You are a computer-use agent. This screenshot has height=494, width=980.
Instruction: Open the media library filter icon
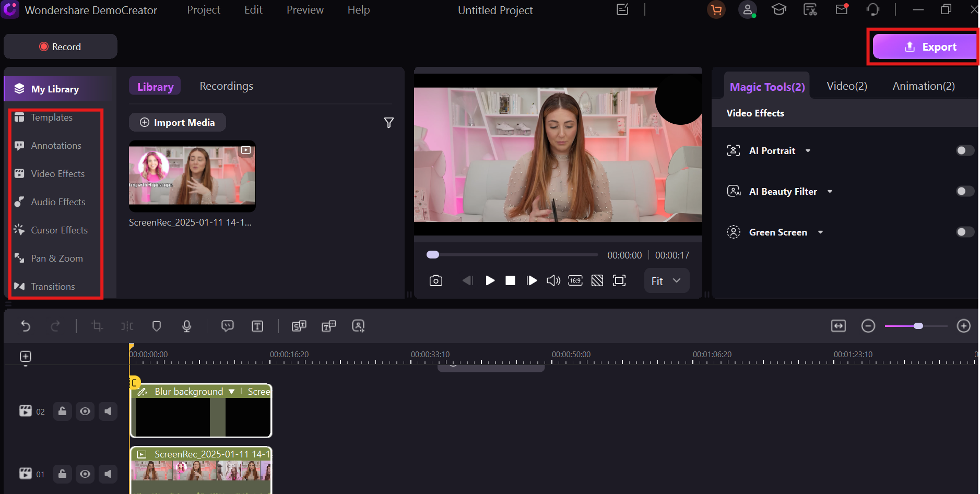[388, 122]
